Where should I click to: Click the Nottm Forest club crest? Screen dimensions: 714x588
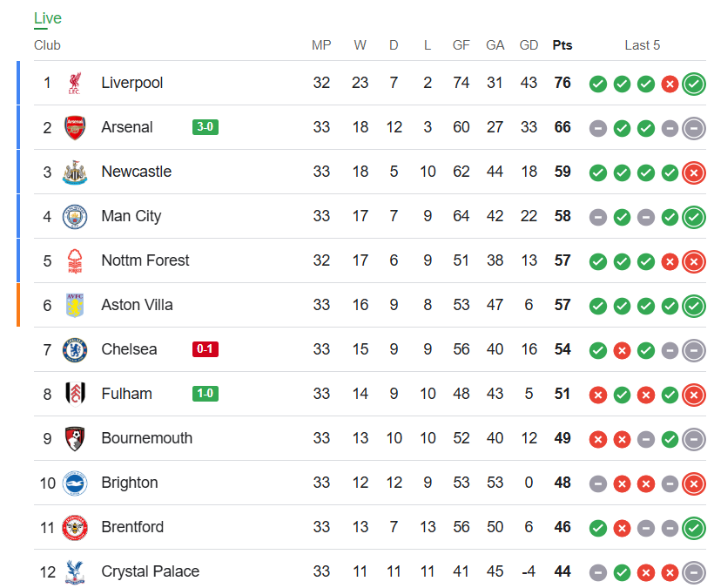pyautogui.click(x=75, y=261)
